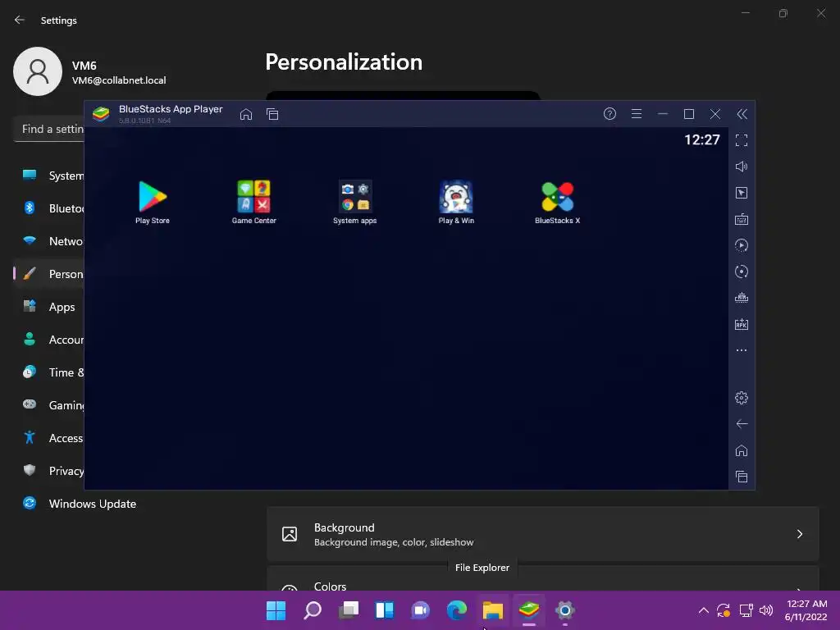
Task: Toggle BlueStacks full screen mode
Action: pyautogui.click(x=742, y=140)
